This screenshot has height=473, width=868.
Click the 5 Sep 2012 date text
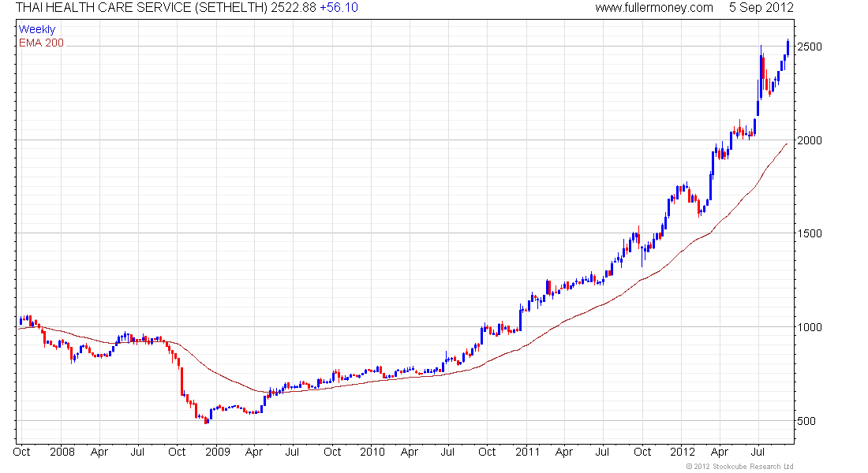[761, 8]
